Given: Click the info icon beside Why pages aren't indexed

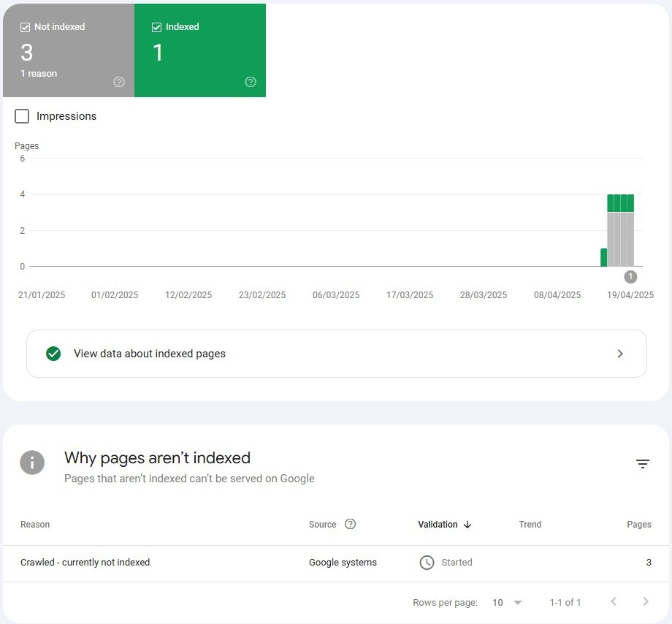Looking at the screenshot, I should (32, 463).
